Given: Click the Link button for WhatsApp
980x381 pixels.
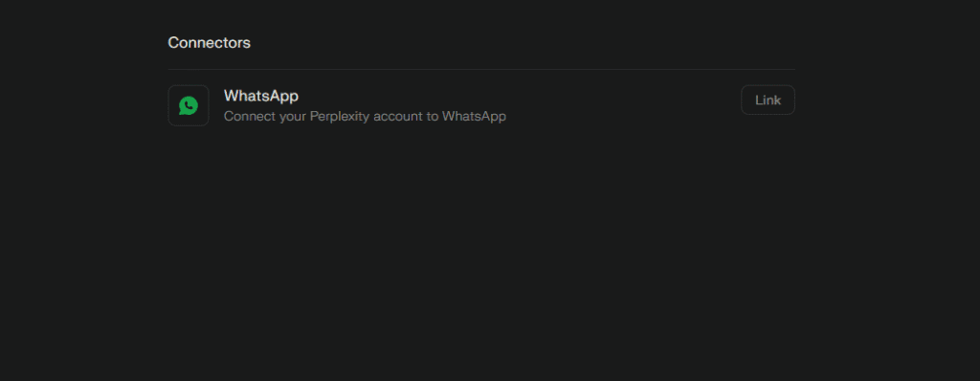Looking at the screenshot, I should pyautogui.click(x=768, y=101).
